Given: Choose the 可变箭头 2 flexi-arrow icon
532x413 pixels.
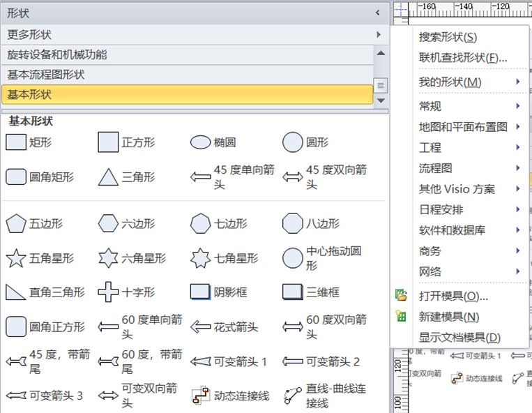Looking at the screenshot, I should [x=292, y=361].
